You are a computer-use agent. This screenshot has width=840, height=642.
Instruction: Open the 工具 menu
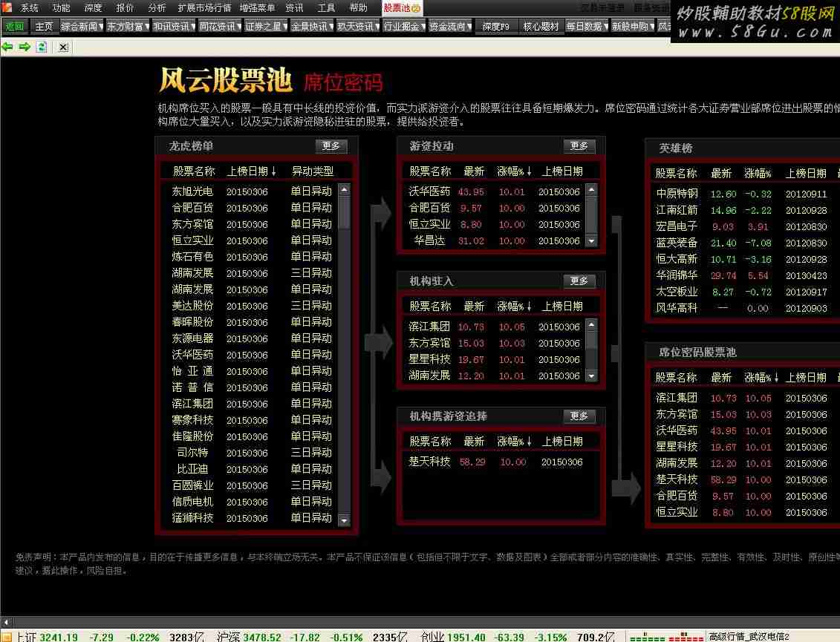[326, 7]
